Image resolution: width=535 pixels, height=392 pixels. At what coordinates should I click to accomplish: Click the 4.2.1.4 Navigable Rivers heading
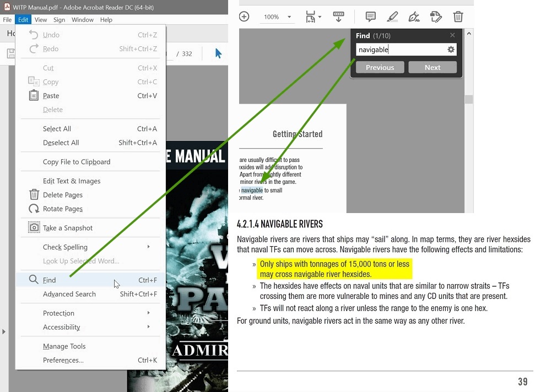coord(280,224)
